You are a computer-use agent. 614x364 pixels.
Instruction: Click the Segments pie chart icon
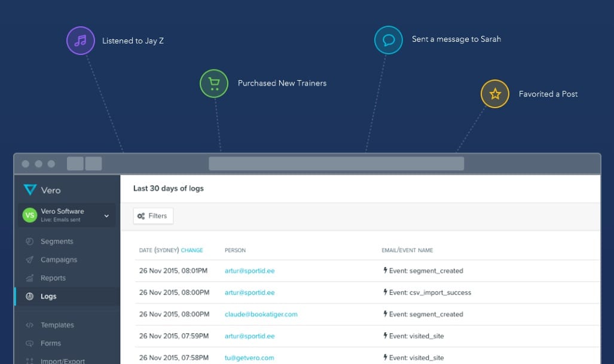click(29, 241)
